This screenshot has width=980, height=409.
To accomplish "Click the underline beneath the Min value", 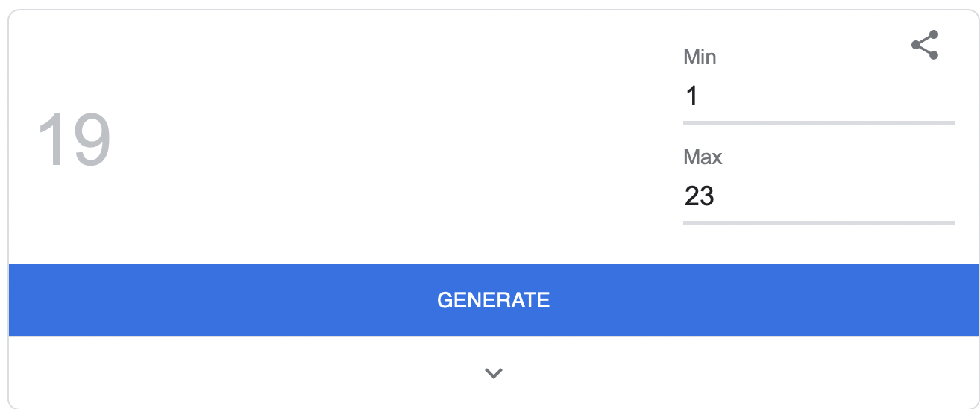I will (818, 122).
